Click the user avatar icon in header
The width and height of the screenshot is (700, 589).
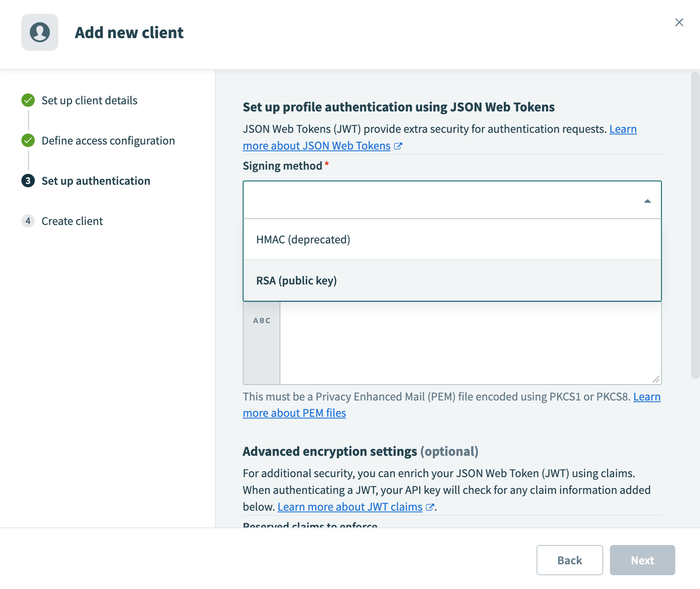39,32
